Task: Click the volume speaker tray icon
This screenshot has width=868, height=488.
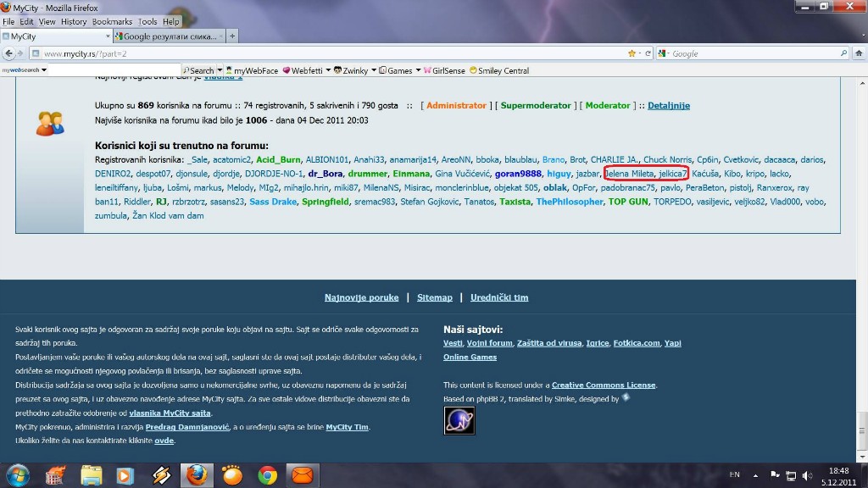Action: tap(807, 475)
